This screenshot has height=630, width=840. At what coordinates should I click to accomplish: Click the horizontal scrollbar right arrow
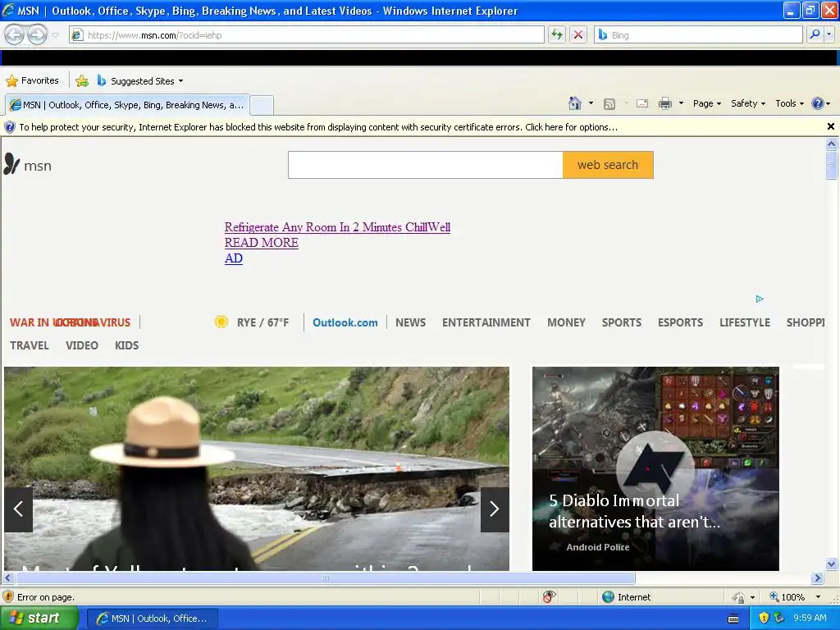tap(817, 578)
